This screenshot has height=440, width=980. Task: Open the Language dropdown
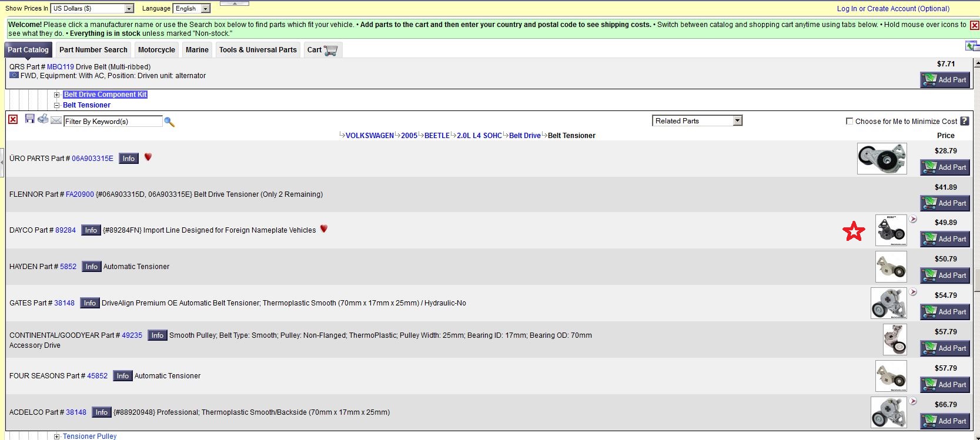point(192,8)
